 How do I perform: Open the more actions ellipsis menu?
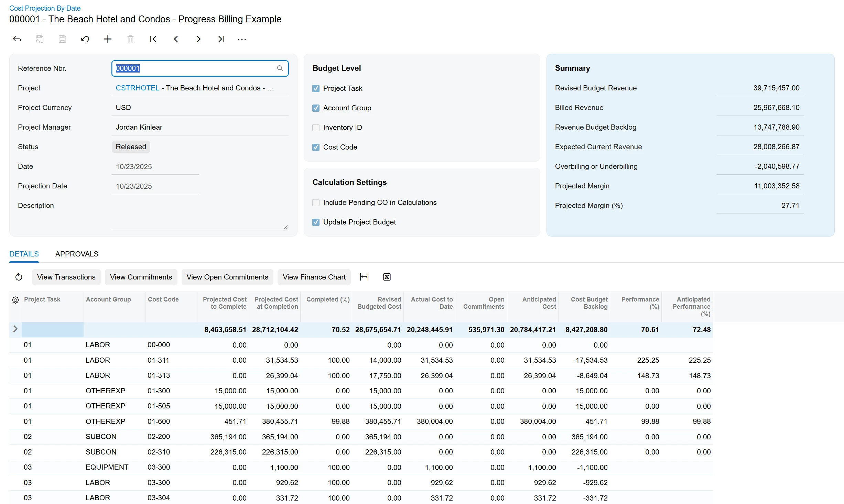coord(242,40)
